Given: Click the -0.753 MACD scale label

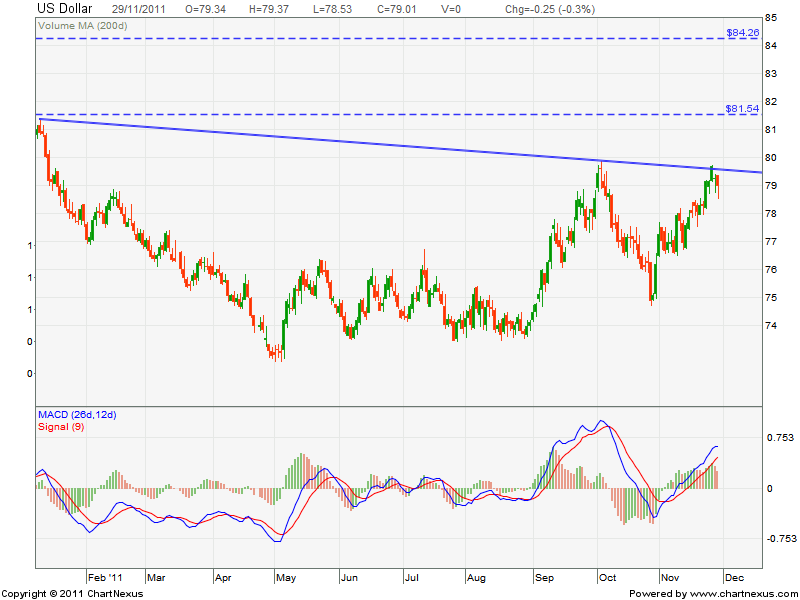Looking at the screenshot, I should 781,538.
